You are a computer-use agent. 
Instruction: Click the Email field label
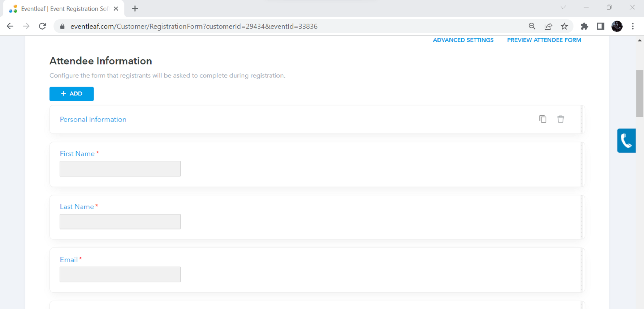click(69, 260)
